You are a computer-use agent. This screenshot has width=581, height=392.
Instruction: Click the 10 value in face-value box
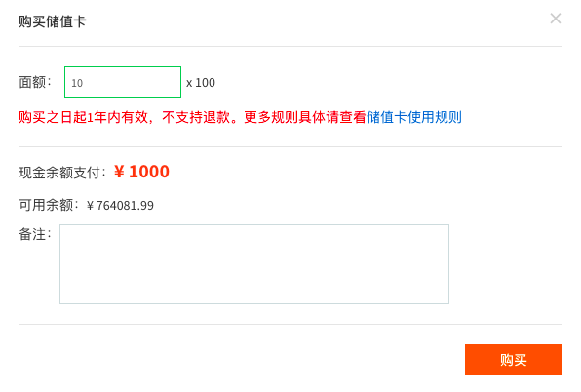pyautogui.click(x=77, y=83)
